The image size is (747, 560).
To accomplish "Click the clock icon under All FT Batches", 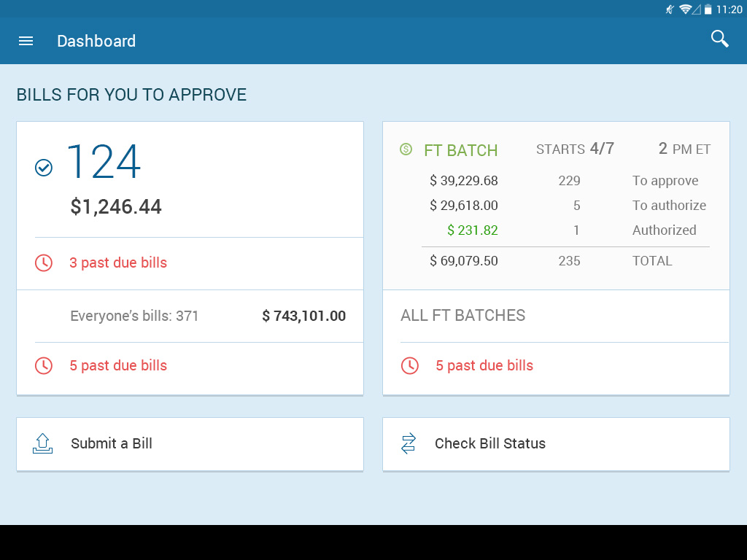I will [x=410, y=365].
